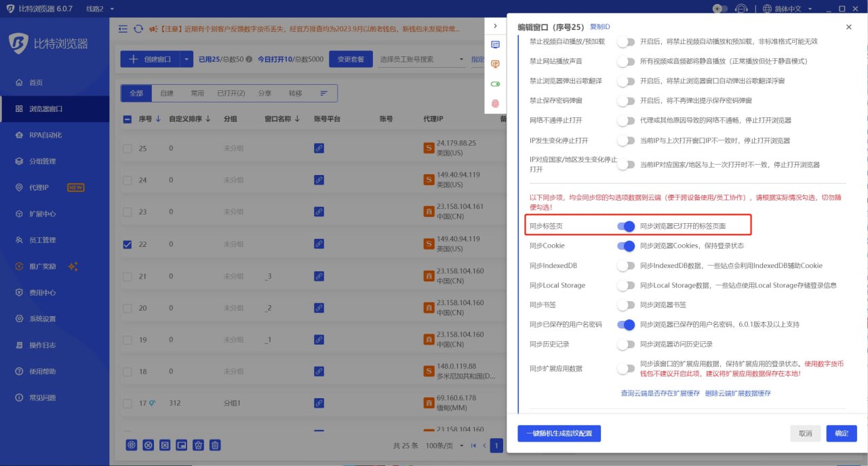This screenshot has height=466, width=868.
Task: Enable the 同步扩展应用数据 switch
Action: [626, 368]
